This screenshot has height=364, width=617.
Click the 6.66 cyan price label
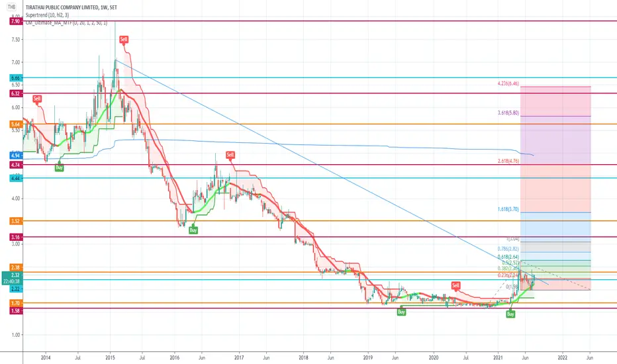(x=16, y=78)
